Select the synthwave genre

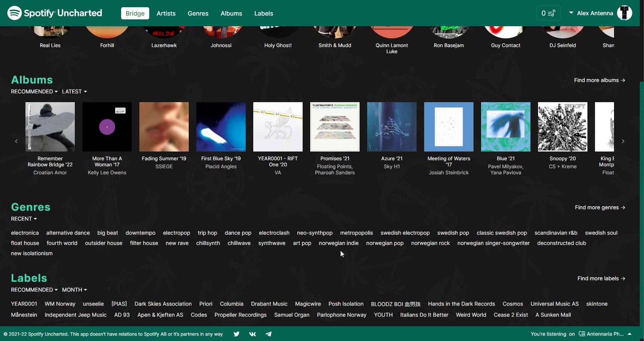272,243
